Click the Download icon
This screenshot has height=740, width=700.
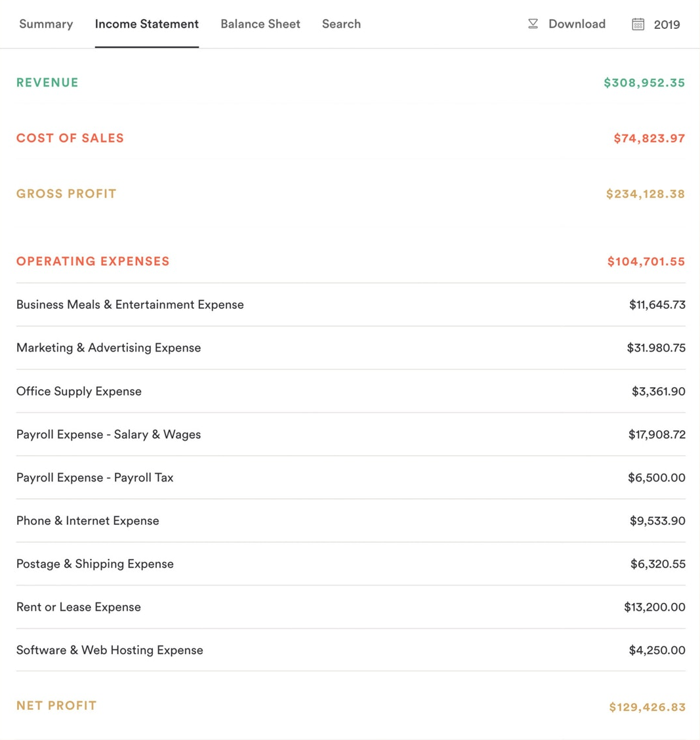click(531, 24)
